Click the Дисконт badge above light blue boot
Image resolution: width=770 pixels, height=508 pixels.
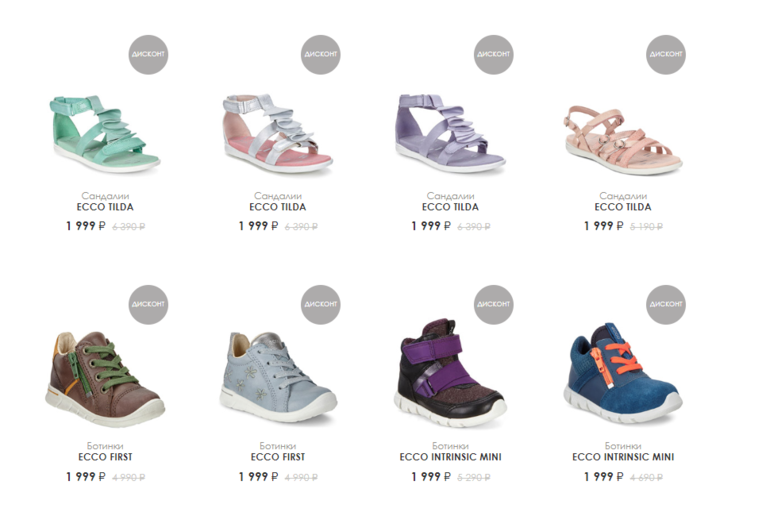coord(321,305)
